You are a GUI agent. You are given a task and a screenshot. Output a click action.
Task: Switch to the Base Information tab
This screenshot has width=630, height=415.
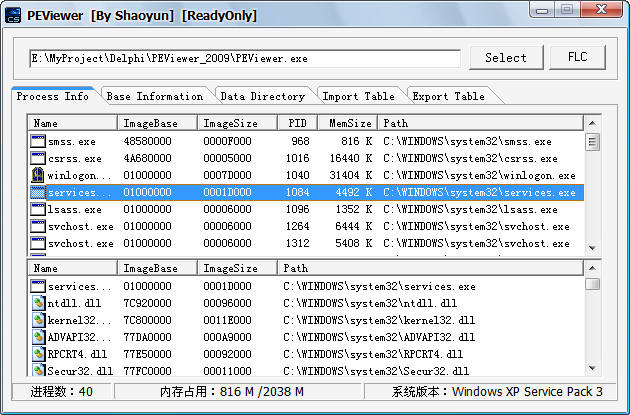[x=155, y=96]
